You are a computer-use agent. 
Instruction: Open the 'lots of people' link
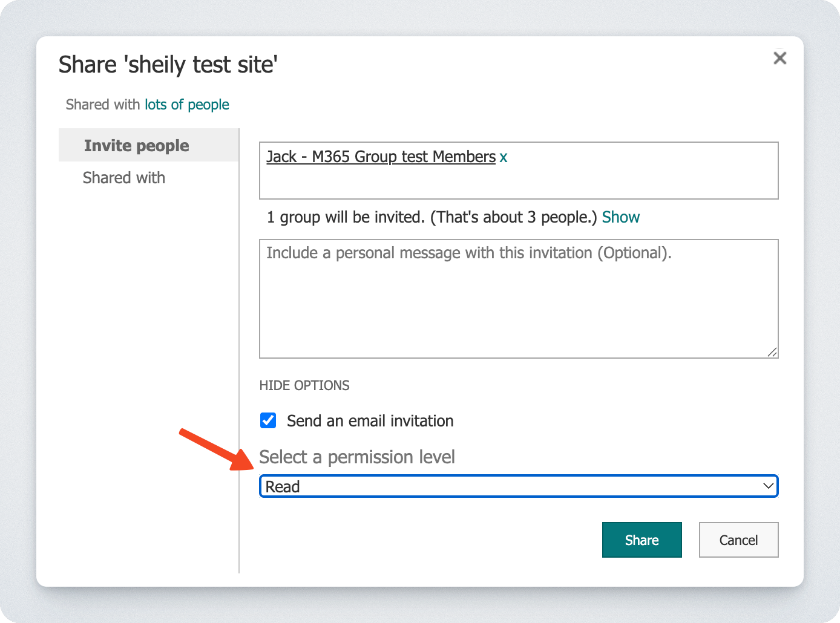coord(186,105)
